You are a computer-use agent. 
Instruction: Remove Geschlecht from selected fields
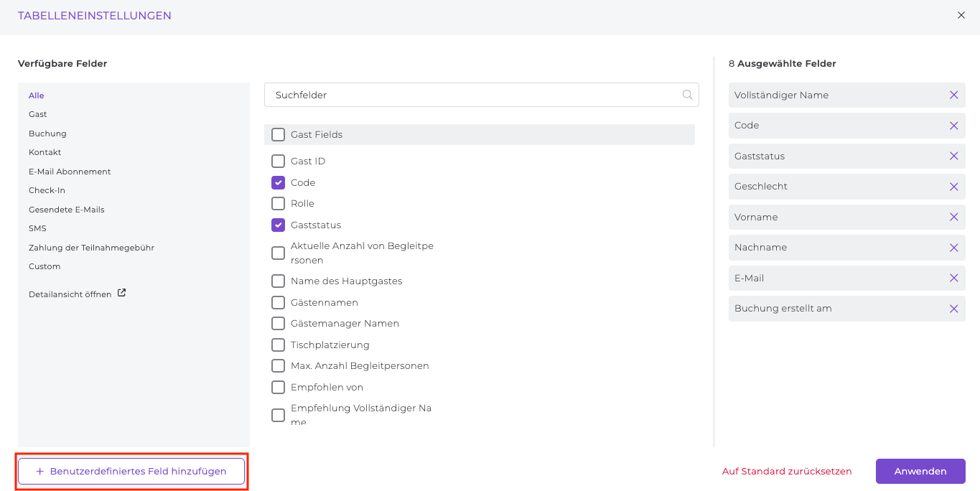pyautogui.click(x=953, y=187)
